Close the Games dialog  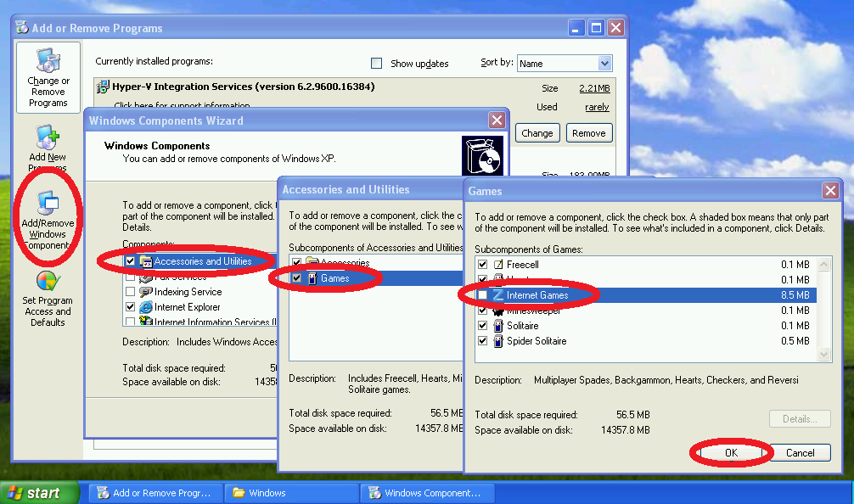tap(830, 191)
